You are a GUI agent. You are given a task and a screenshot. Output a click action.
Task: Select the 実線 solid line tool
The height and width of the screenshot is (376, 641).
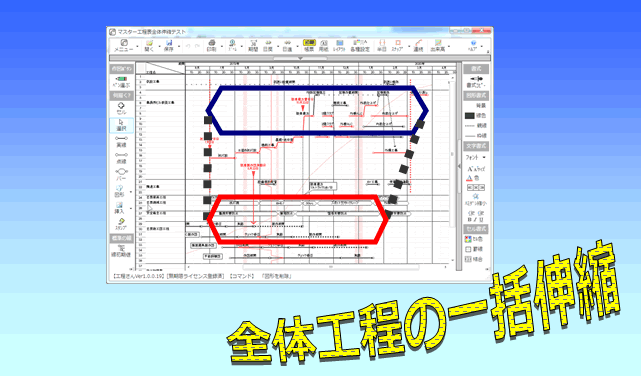[x=121, y=141]
